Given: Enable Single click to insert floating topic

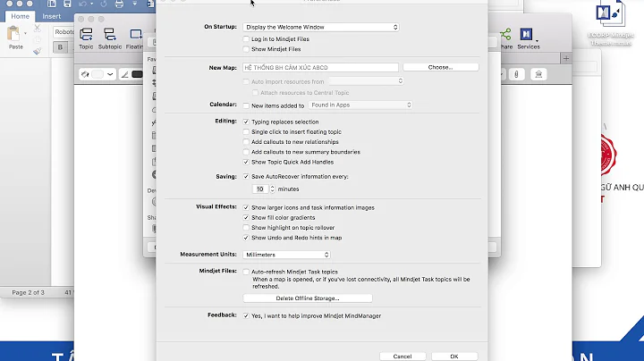Looking at the screenshot, I should point(246,131).
